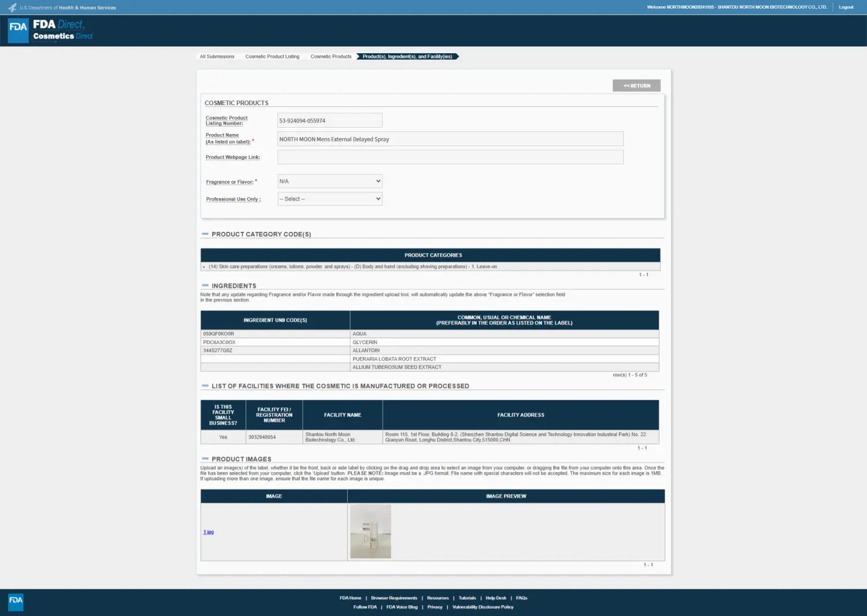867x616 pixels.
Task: Click the Facility Name column header
Action: (342, 415)
